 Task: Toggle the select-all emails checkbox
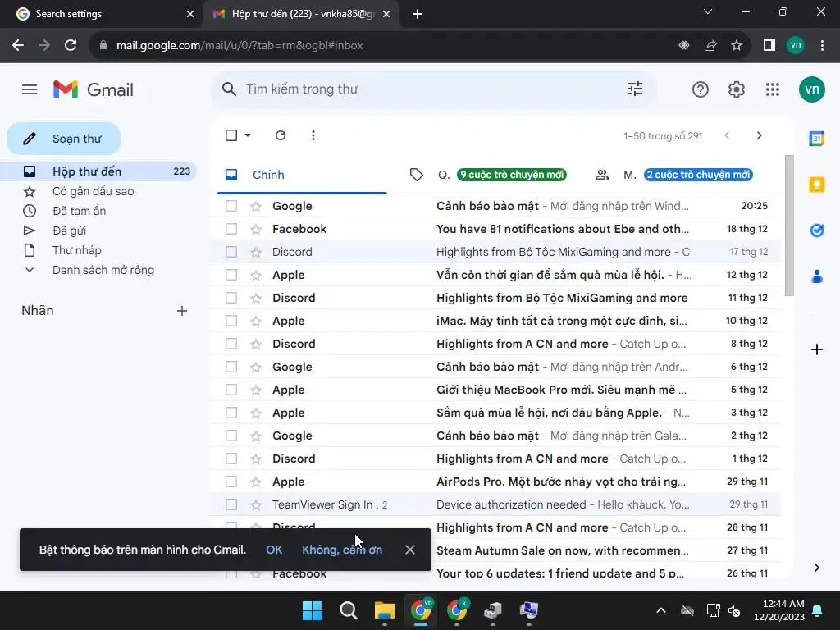tap(231, 135)
